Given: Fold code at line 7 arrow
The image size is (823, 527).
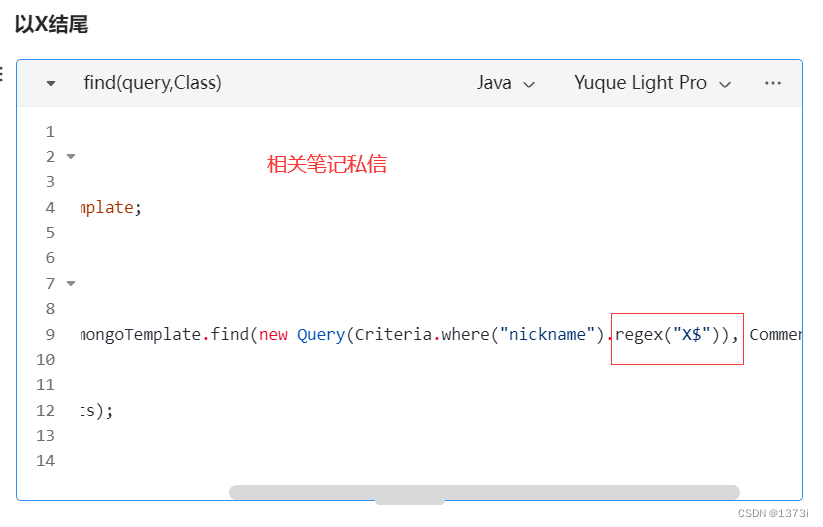Looking at the screenshot, I should pos(71,283).
